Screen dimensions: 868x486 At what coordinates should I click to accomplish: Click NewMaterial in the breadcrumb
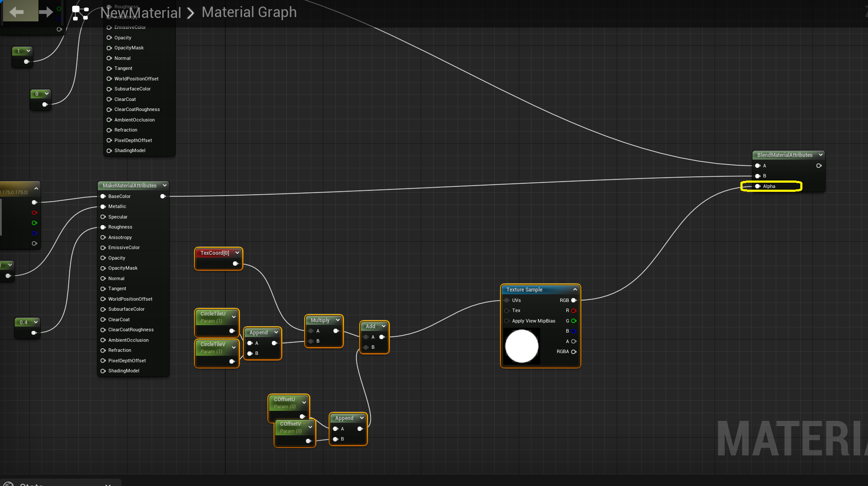(x=141, y=13)
